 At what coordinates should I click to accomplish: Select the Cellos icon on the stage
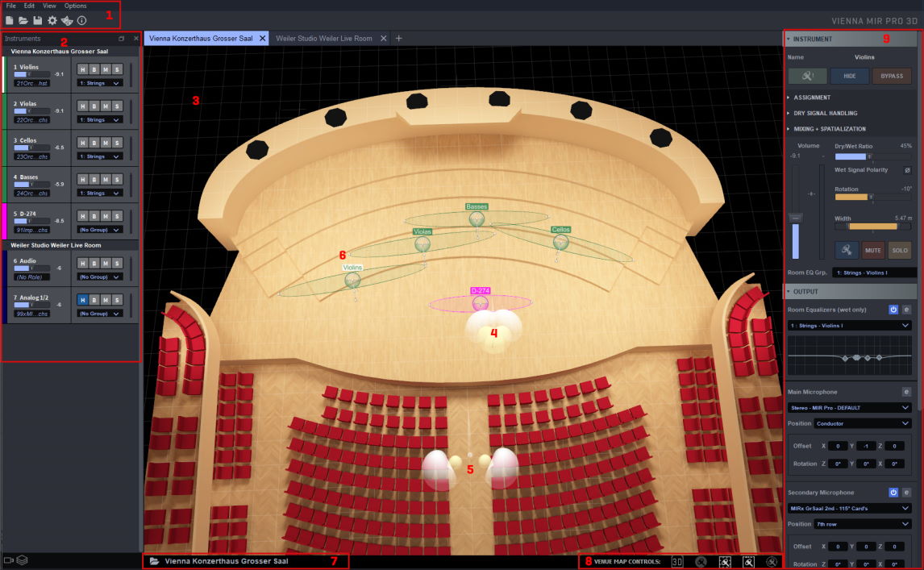pos(560,242)
